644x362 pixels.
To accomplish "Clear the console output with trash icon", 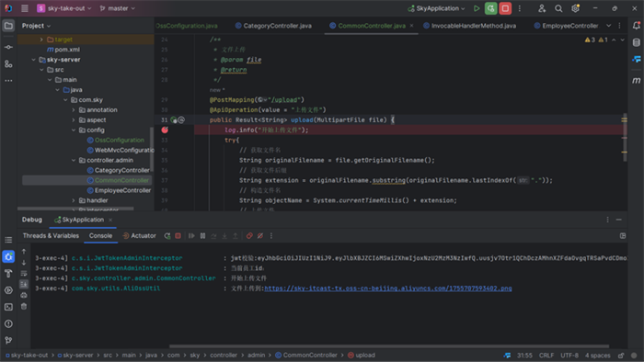I will [24, 306].
